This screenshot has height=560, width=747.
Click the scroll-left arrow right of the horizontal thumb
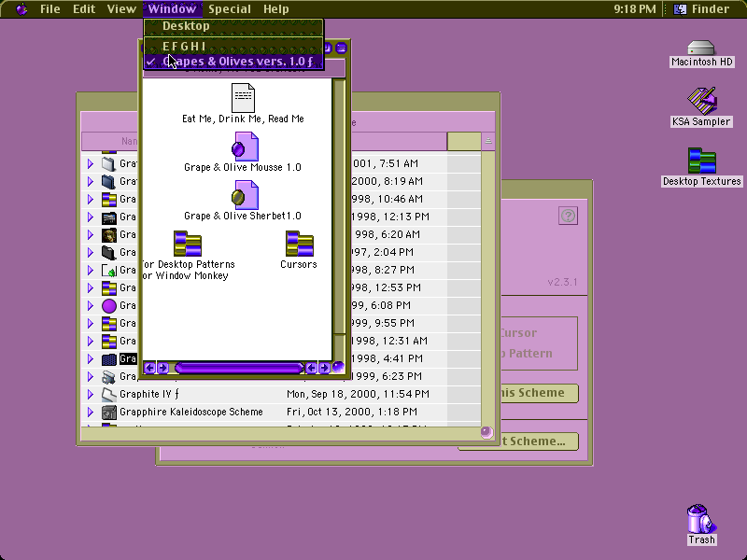[312, 368]
